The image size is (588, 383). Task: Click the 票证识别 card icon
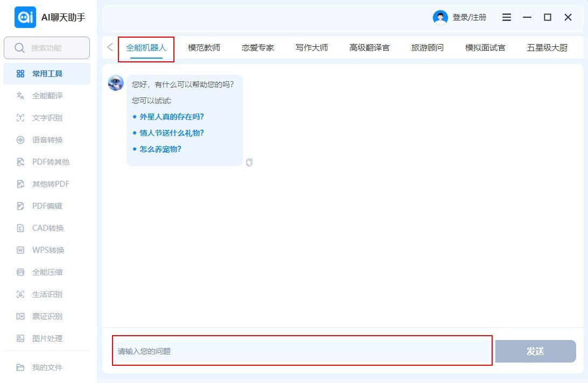coord(20,317)
